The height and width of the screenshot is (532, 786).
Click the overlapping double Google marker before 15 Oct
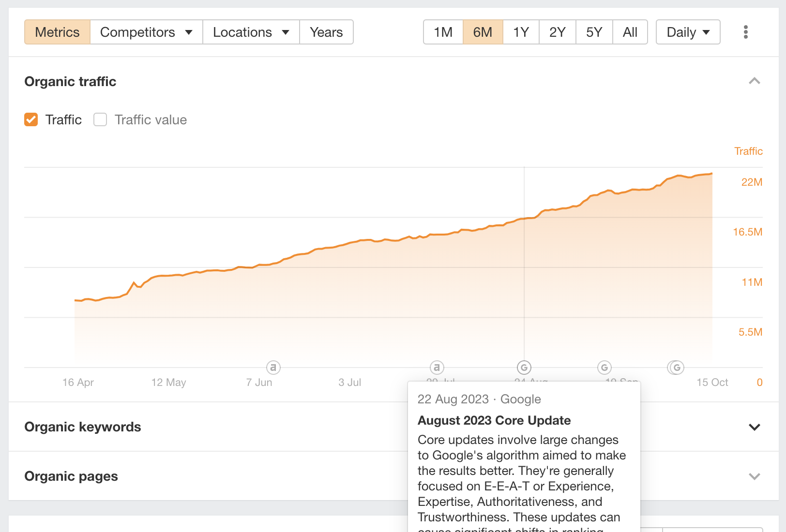(x=676, y=368)
